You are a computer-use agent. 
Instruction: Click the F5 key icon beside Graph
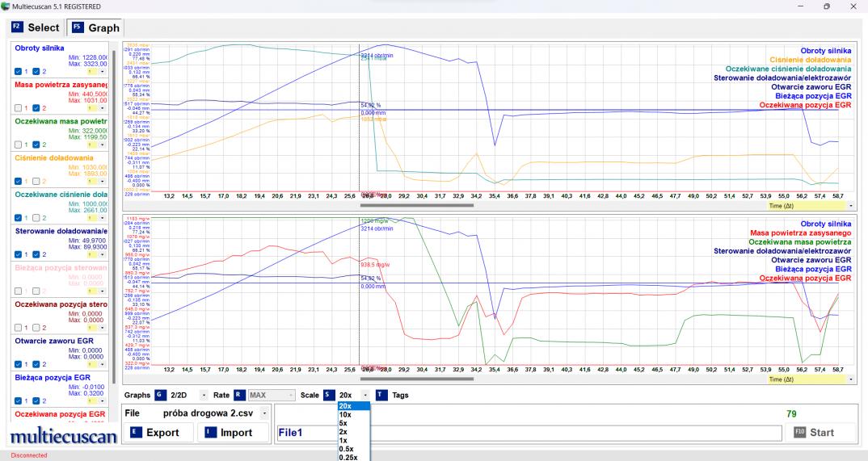pos(78,27)
